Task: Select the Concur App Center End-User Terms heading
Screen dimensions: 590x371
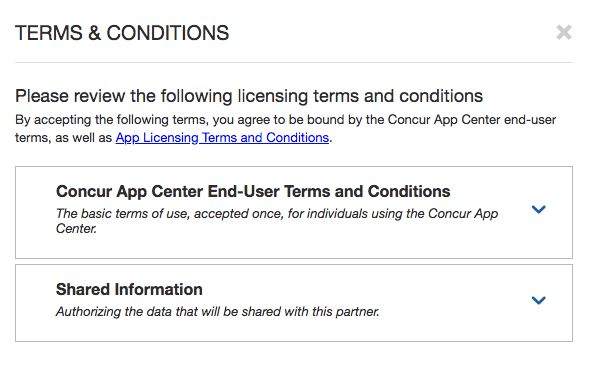Action: [253, 191]
